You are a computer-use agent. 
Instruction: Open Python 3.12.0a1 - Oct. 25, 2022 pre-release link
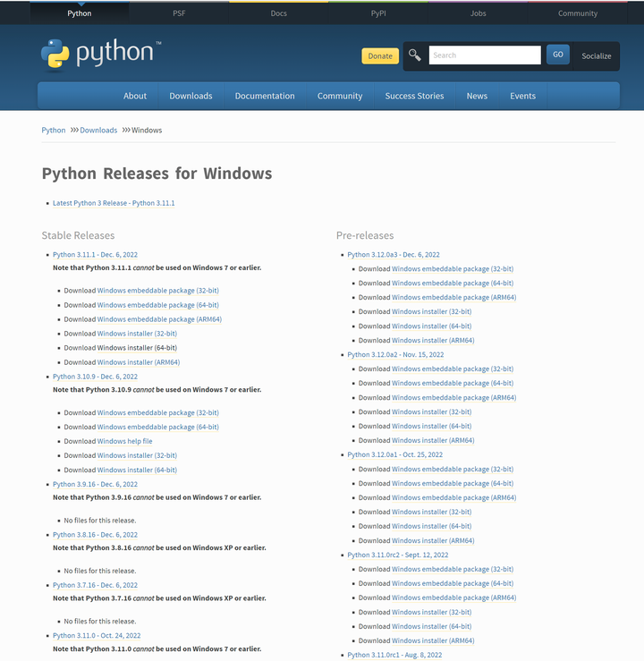point(395,454)
